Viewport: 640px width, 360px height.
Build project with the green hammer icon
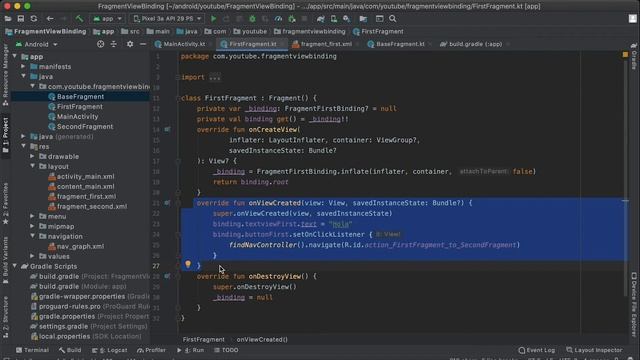[x=79, y=19]
